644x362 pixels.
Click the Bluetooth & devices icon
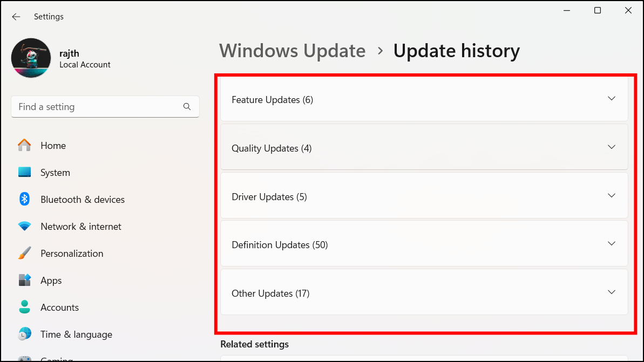click(x=24, y=199)
